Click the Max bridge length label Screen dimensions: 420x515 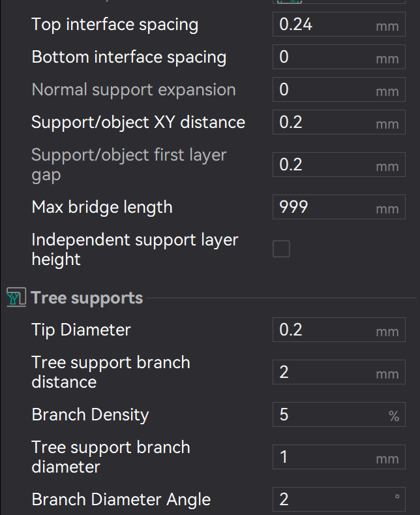click(x=102, y=208)
